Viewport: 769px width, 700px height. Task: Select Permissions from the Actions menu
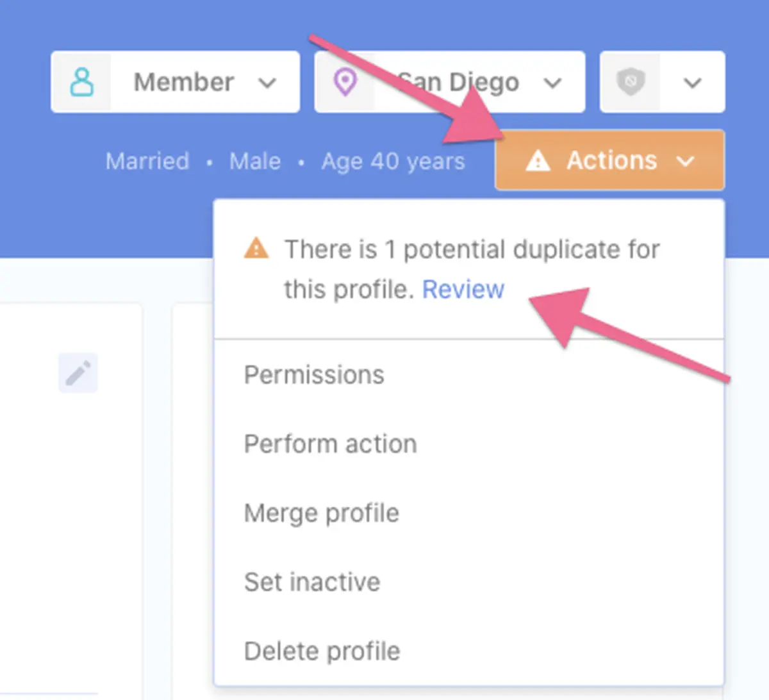(314, 375)
